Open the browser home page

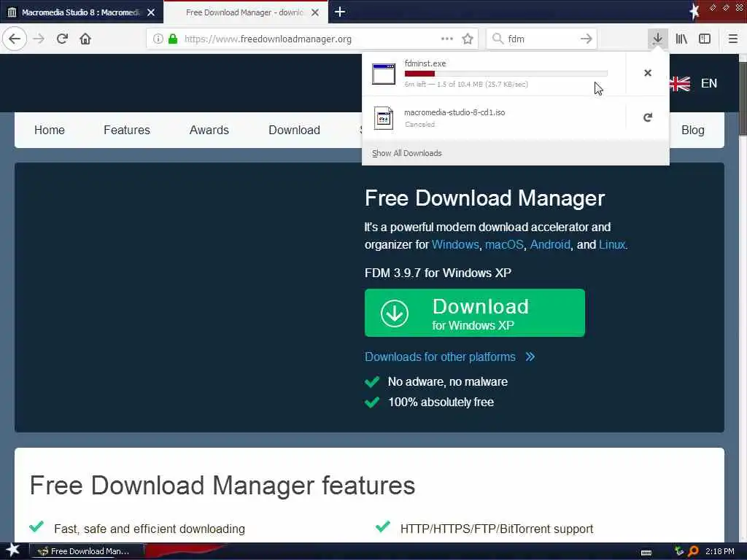pos(85,39)
